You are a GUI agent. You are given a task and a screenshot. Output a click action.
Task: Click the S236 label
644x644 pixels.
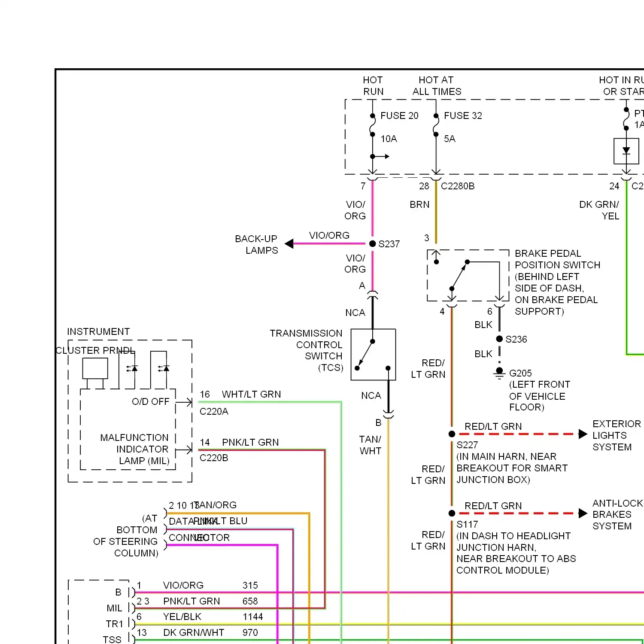pyautogui.click(x=516, y=339)
